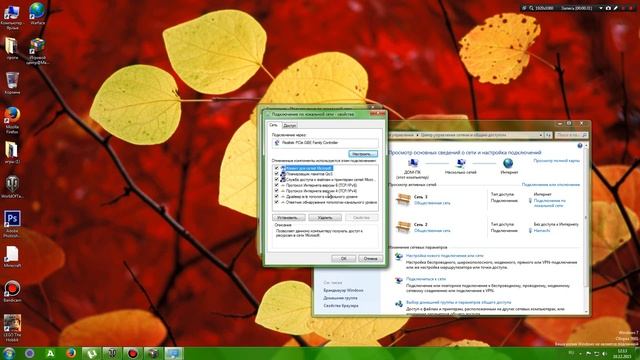Image resolution: width=640 pixels, height=360 pixels.
Task: Click the Bandicam overlay camera icon
Action: click(x=608, y=8)
